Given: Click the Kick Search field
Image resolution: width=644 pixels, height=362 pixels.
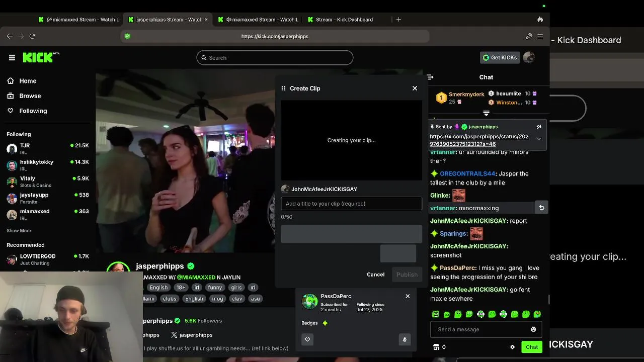Looking at the screenshot, I should pyautogui.click(x=275, y=58).
